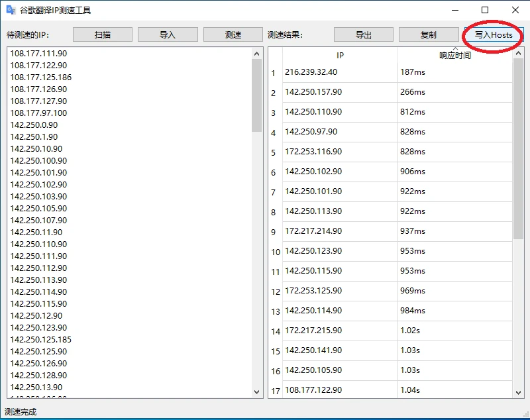Click row header number 16
This screenshot has width=530, height=420.
point(275,371)
